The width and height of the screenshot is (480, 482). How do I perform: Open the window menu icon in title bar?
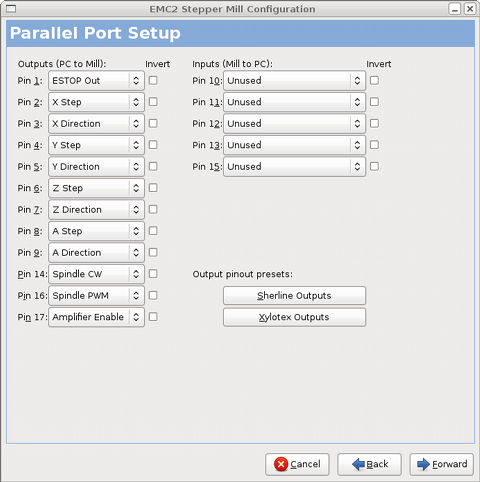click(11, 9)
